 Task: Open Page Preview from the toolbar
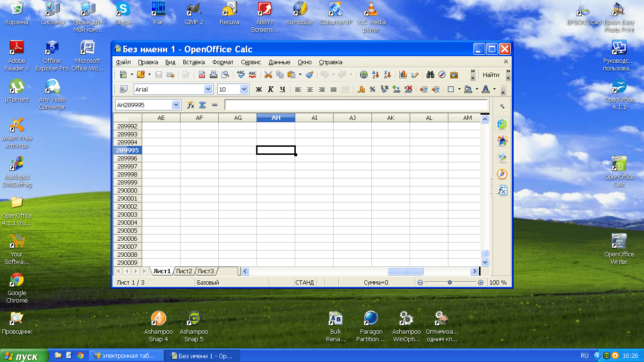pyautogui.click(x=225, y=75)
